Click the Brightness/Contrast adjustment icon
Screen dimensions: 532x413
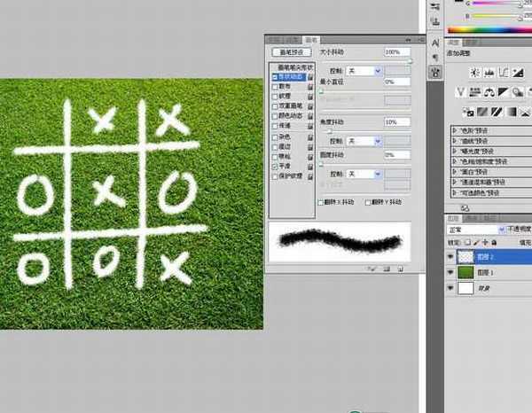click(x=476, y=71)
